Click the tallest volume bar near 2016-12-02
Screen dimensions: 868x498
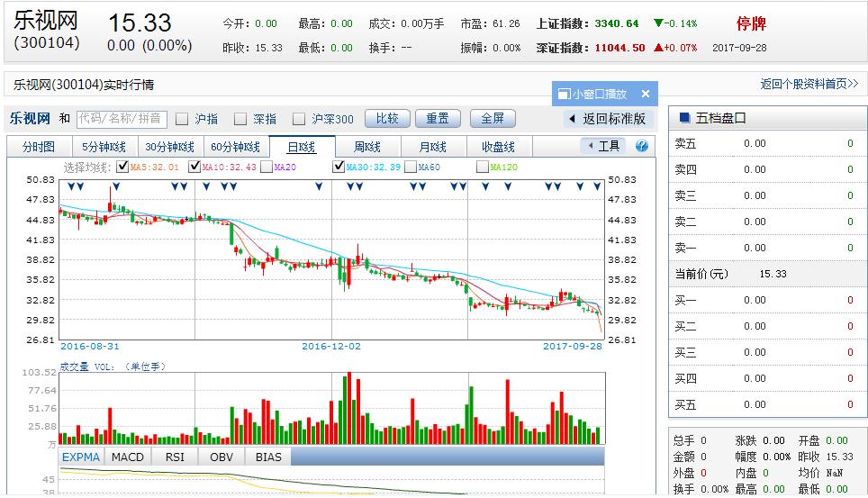348,408
